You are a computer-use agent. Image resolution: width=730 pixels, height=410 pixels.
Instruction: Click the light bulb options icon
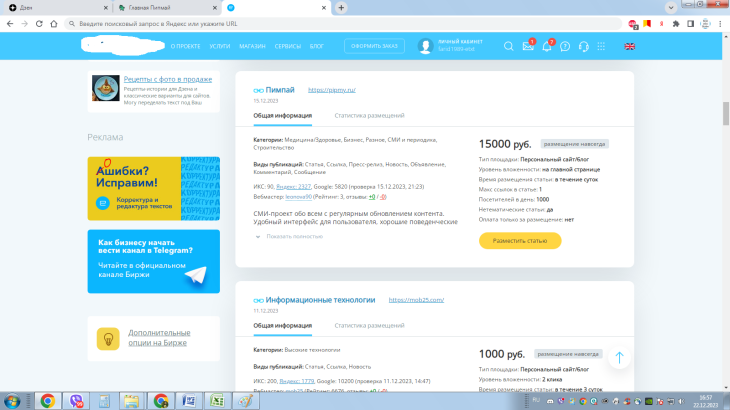tap(108, 339)
